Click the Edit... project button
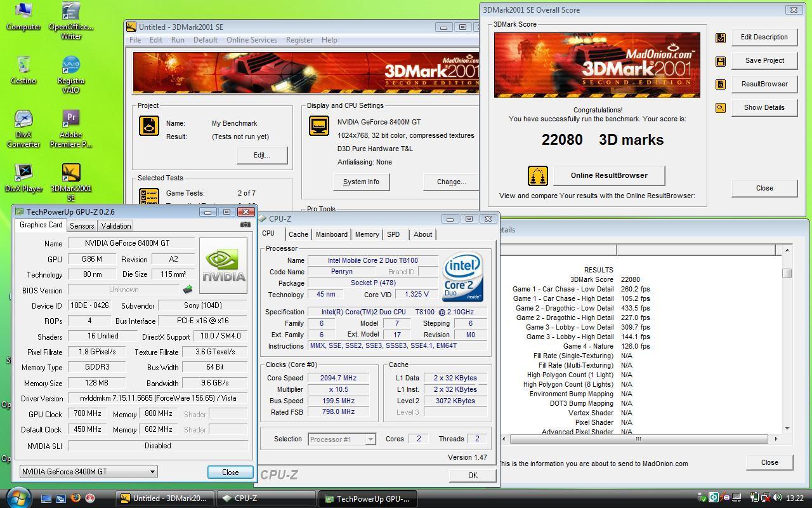 261,155
